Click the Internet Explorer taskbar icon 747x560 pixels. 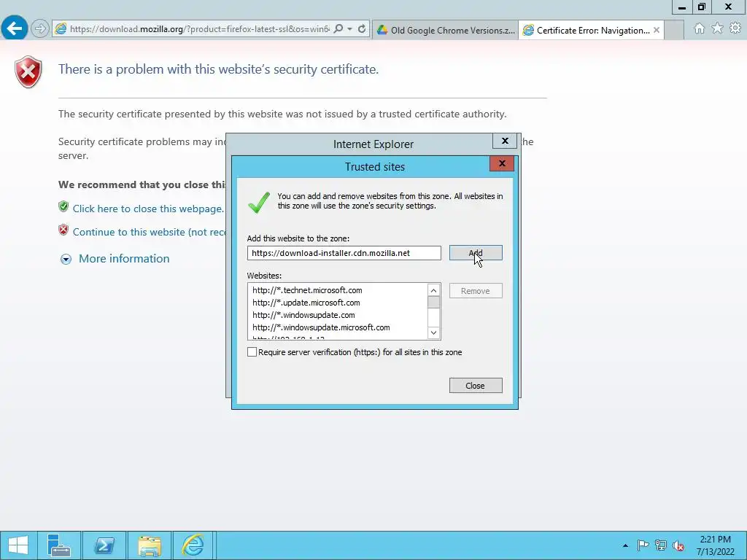[x=193, y=545]
